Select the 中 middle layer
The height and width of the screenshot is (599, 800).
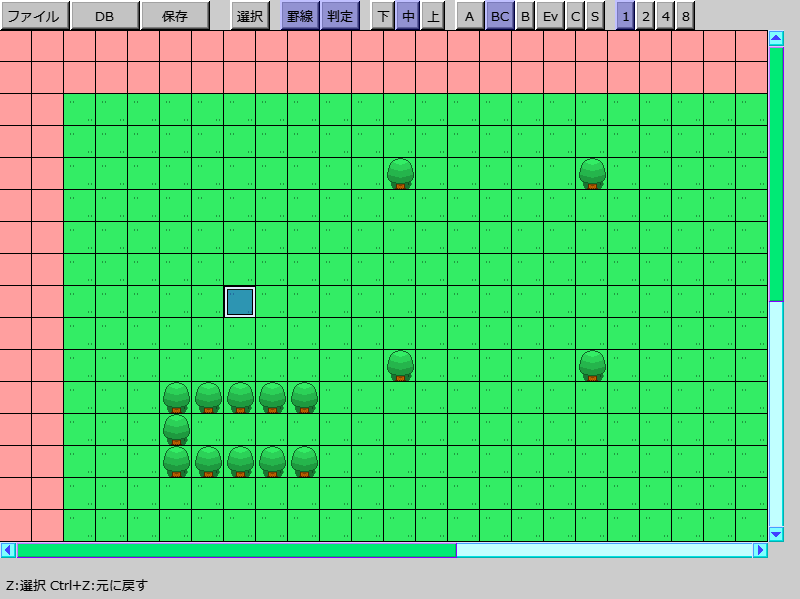[x=408, y=16]
